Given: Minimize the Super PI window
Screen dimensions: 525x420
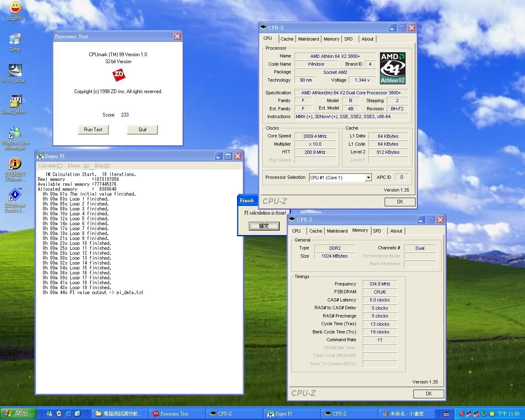Looking at the screenshot, I should pos(219,156).
